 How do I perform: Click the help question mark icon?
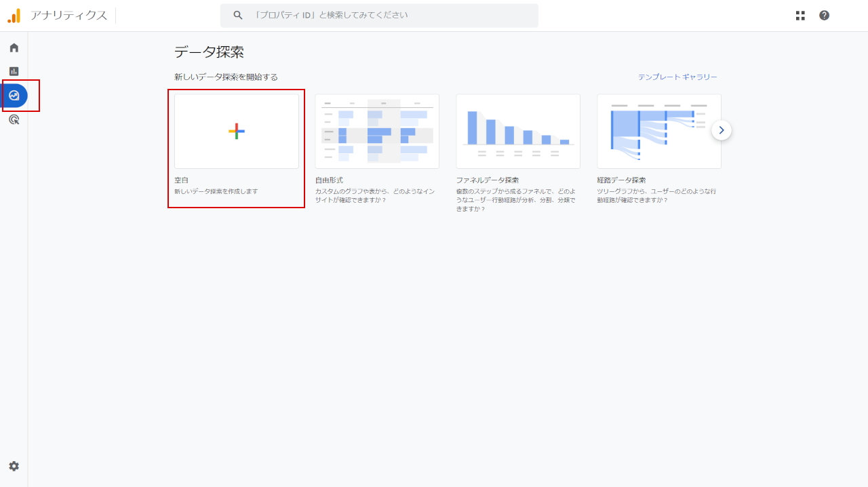(x=824, y=16)
